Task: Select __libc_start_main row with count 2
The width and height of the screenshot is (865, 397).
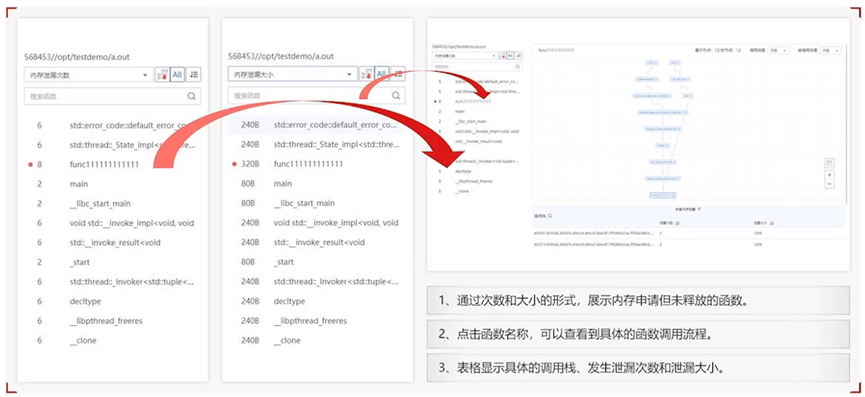Action: point(113,203)
